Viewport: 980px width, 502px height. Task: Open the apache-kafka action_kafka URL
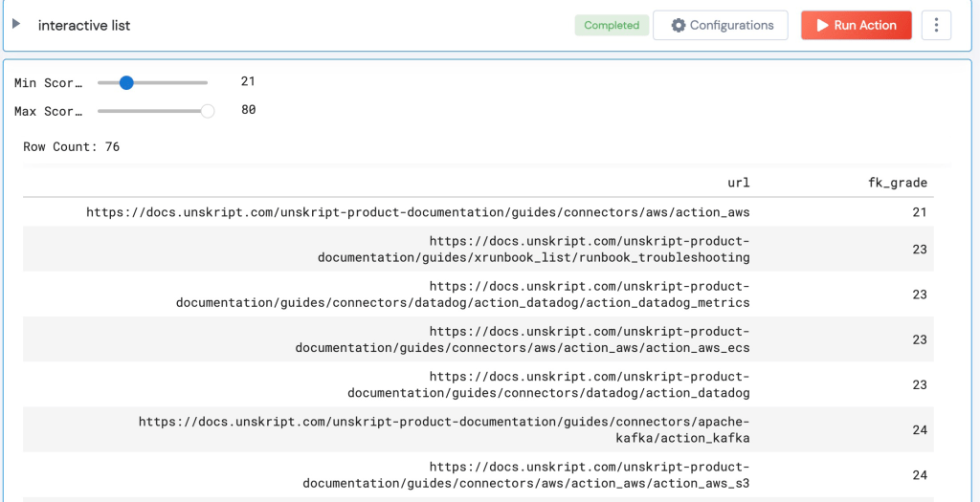point(444,429)
